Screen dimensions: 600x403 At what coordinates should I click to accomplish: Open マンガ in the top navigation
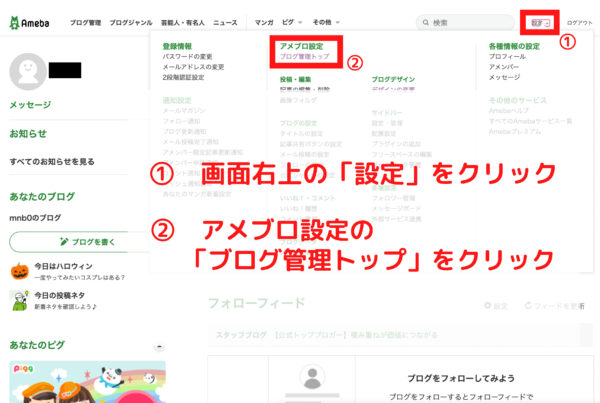[x=264, y=23]
